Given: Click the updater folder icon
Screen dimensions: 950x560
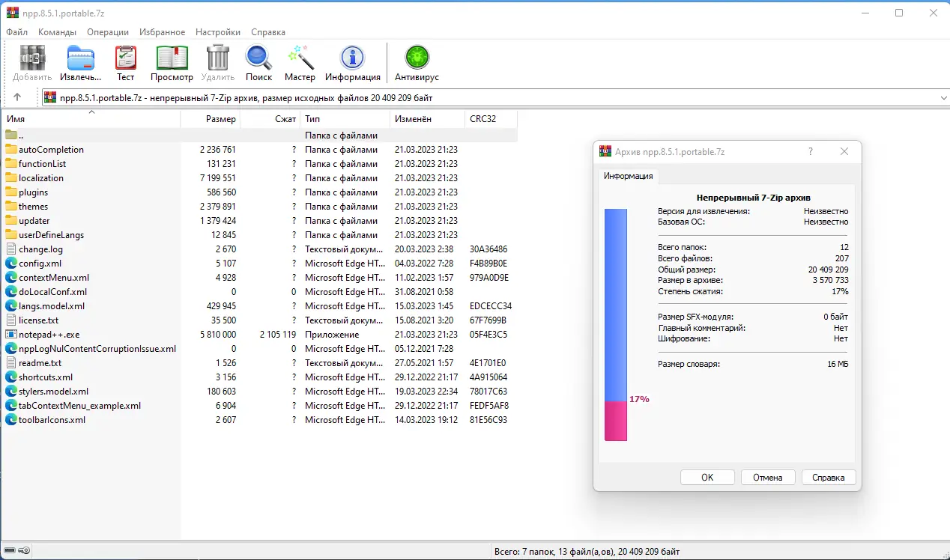Looking at the screenshot, I should 11,220.
